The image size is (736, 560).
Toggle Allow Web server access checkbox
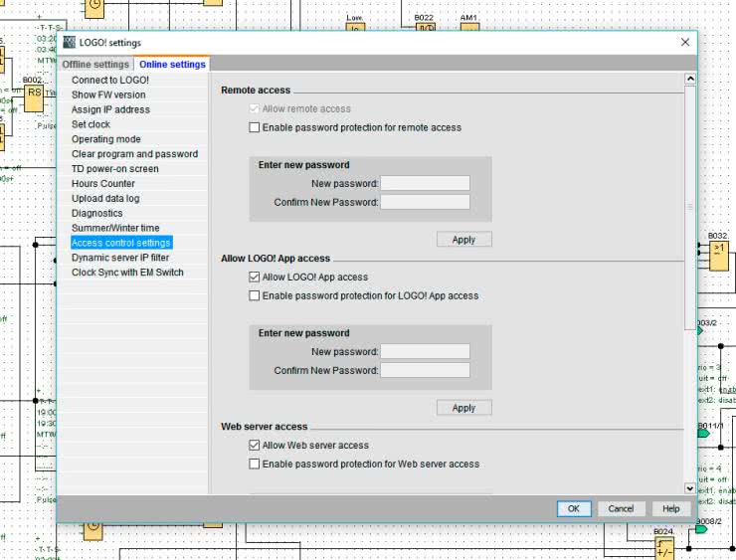click(255, 446)
